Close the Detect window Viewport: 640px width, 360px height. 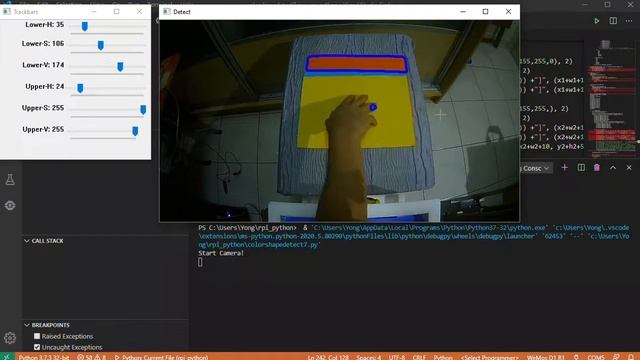tap(508, 11)
